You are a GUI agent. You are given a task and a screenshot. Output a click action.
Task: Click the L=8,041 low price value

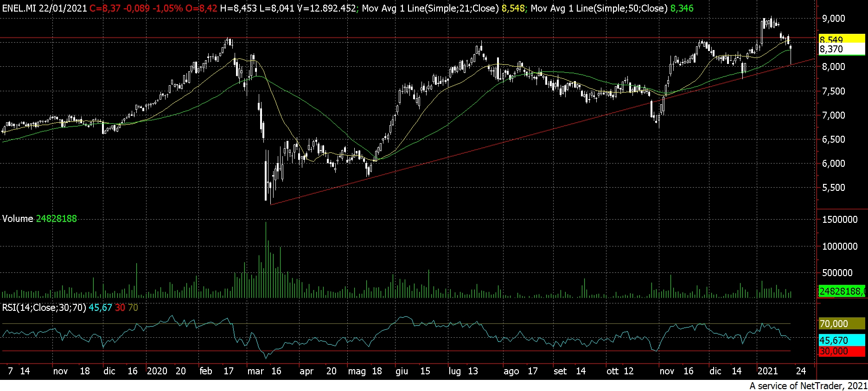[276, 8]
